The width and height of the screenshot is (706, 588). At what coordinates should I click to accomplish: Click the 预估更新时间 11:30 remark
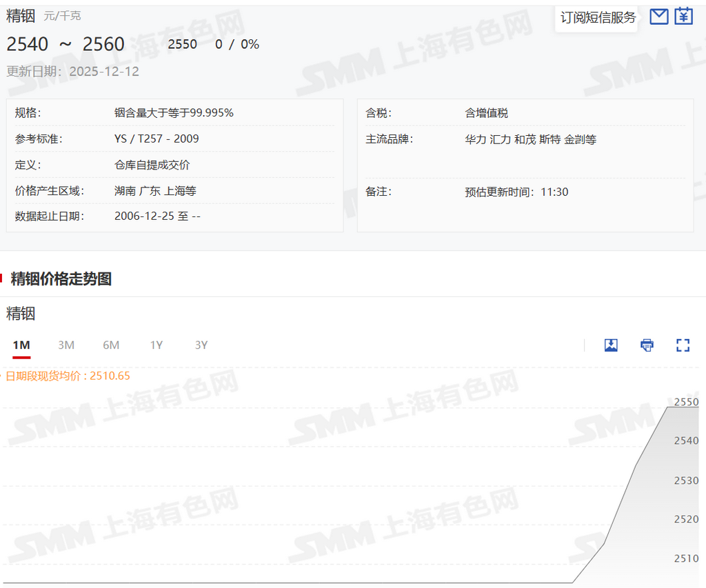point(516,192)
